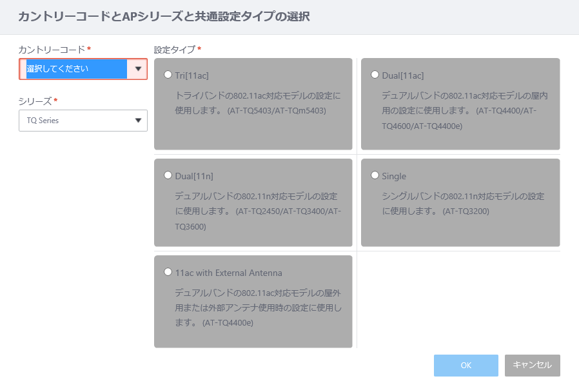Viewport: 579px width, 392px height.
Task: Click the OK button
Action: click(466, 366)
